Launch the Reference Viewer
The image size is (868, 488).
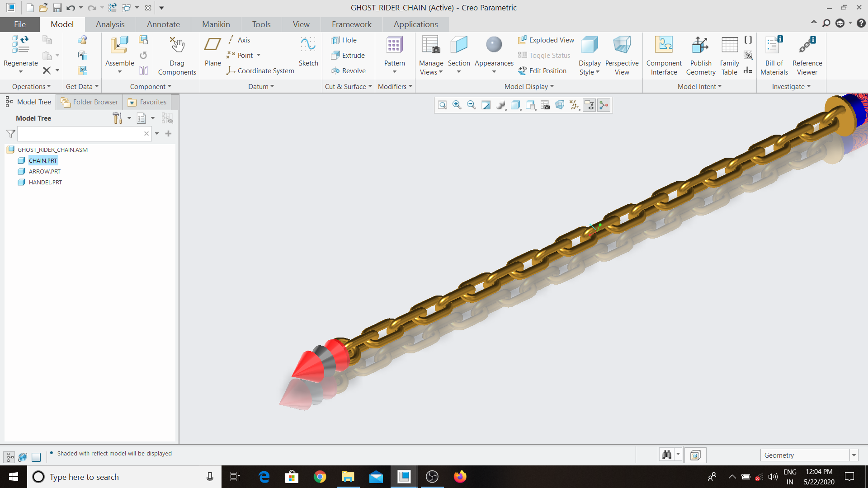(807, 55)
